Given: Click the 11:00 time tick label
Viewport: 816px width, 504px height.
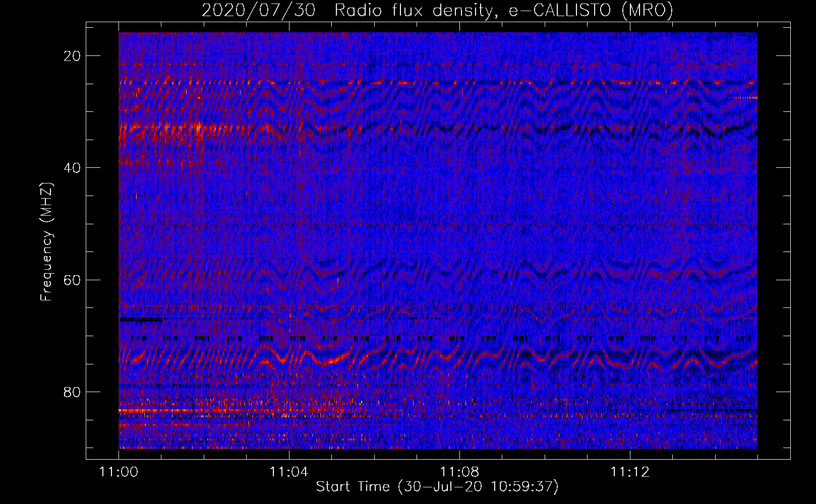Looking at the screenshot, I should (x=119, y=472).
